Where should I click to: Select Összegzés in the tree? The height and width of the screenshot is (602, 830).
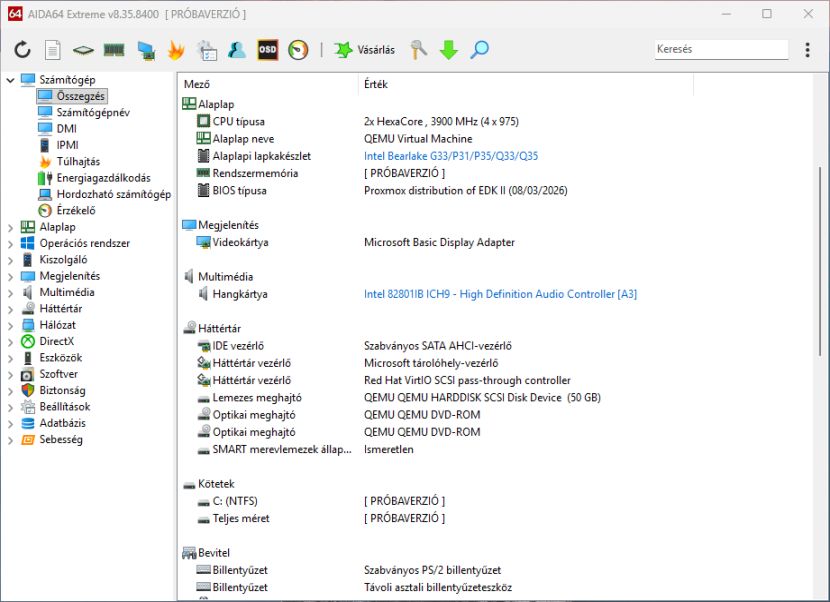point(72,96)
